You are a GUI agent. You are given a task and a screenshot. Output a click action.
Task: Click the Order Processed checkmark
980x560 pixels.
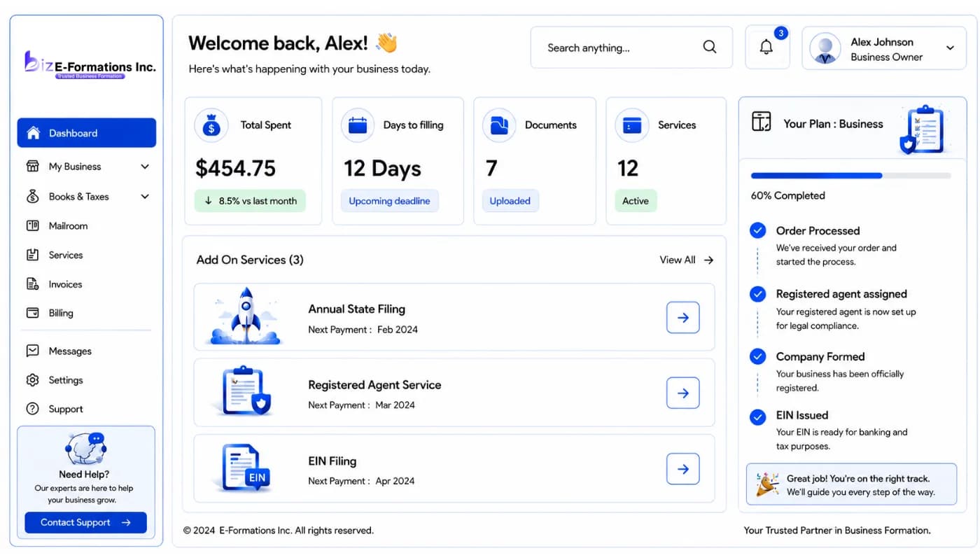click(x=757, y=230)
